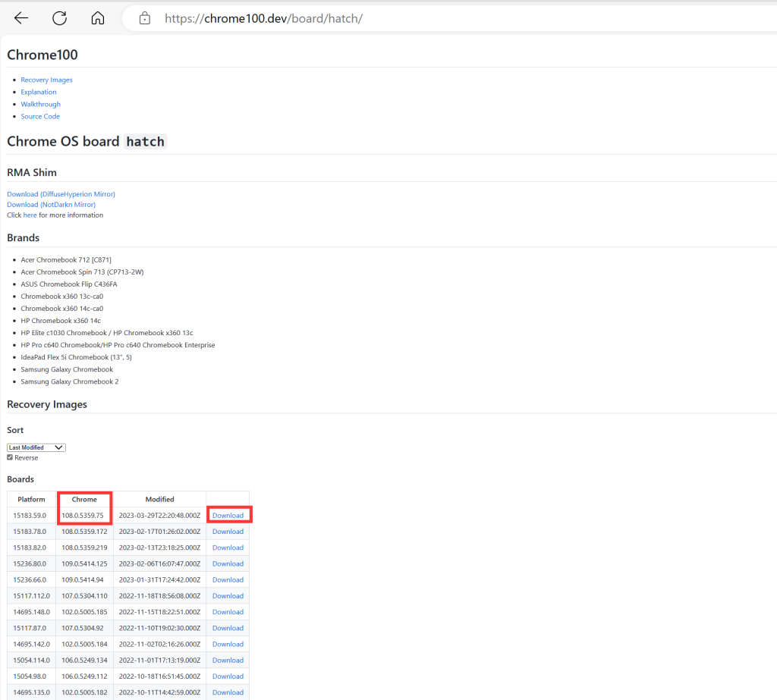Screen dimensions: 777x700
Task: Select Chrome version 106.0.5249.134 cell
Action: (84, 661)
